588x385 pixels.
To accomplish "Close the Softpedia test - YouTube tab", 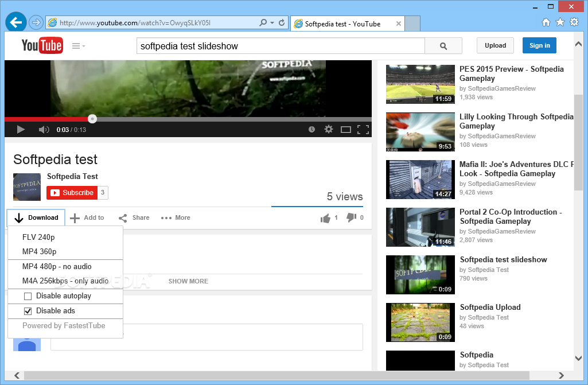I will pyautogui.click(x=399, y=24).
